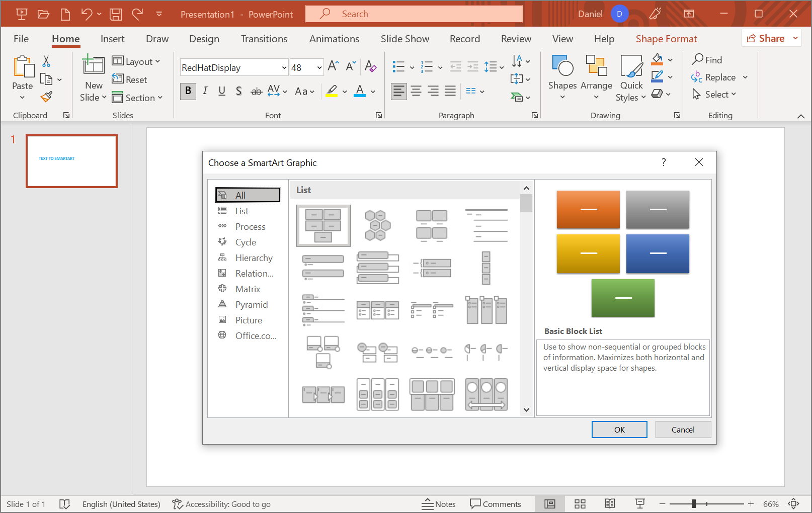Open the Layout dropdown menu
Screen dimensions: 812x513
click(136, 61)
